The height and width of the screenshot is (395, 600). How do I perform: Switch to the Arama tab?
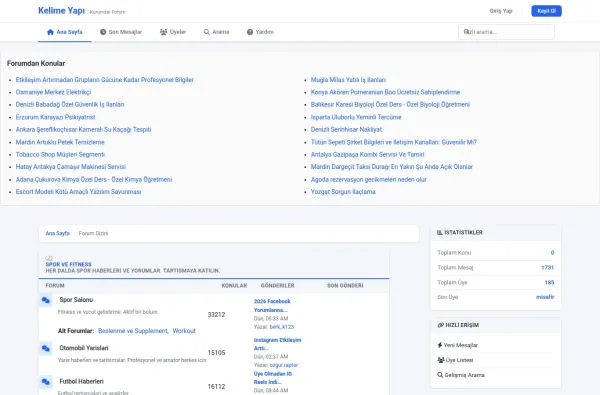(217, 32)
